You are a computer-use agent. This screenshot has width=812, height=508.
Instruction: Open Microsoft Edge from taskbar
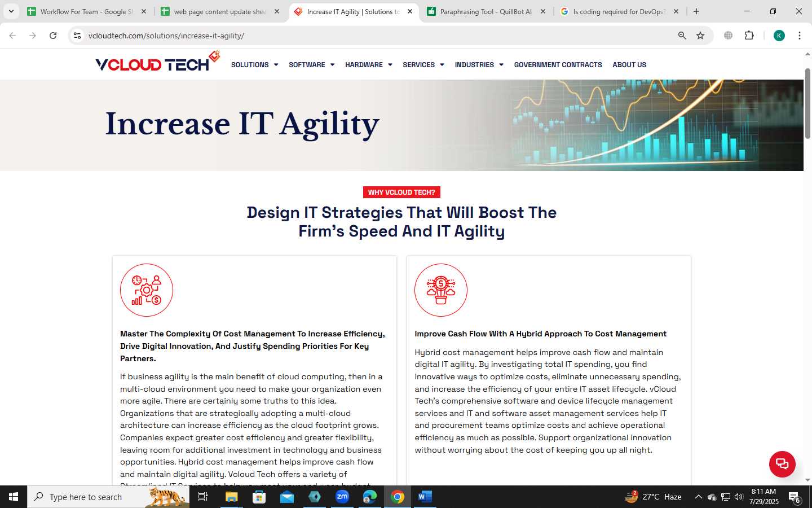tap(370, 497)
